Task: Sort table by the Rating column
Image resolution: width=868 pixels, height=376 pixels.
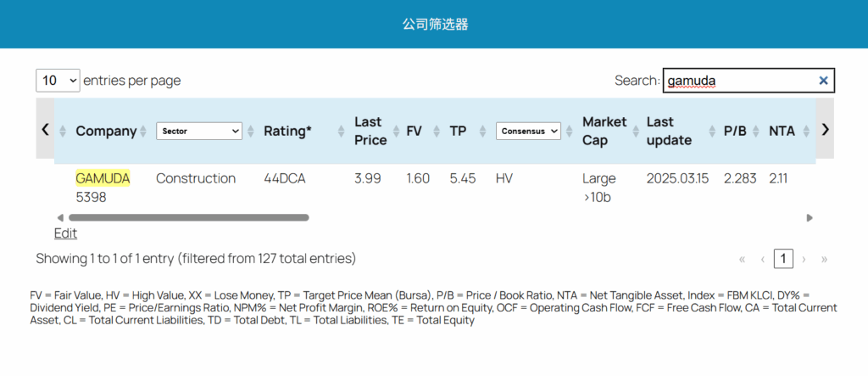Action: 287,131
